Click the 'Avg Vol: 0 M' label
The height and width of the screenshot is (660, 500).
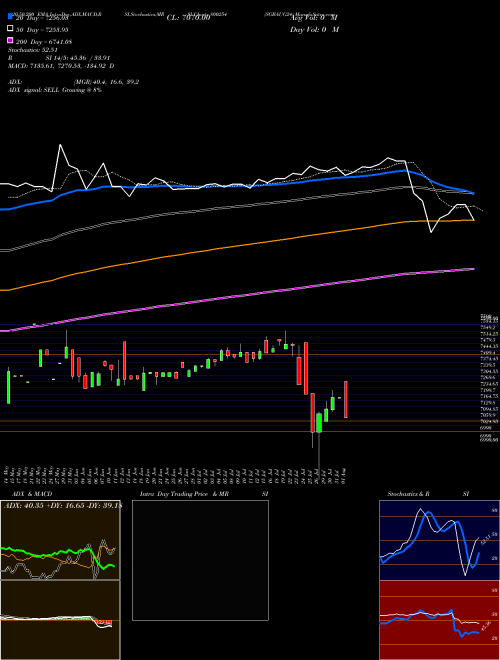tap(314, 18)
